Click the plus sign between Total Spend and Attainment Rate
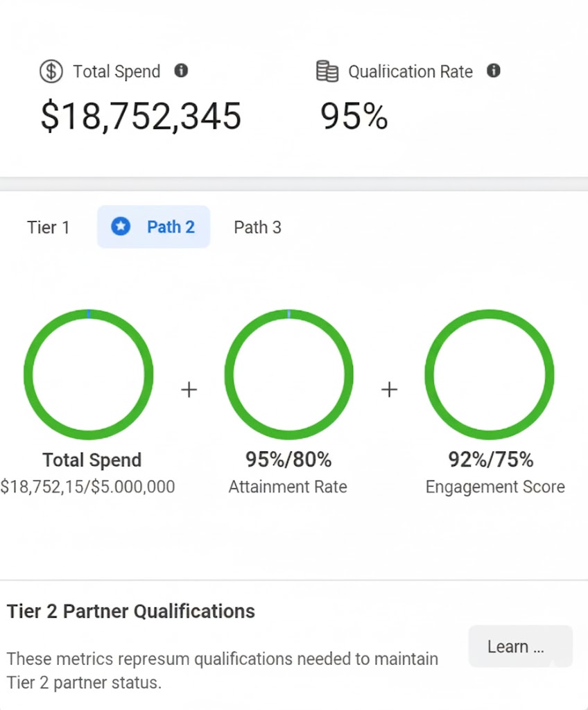This screenshot has width=588, height=710. point(189,390)
